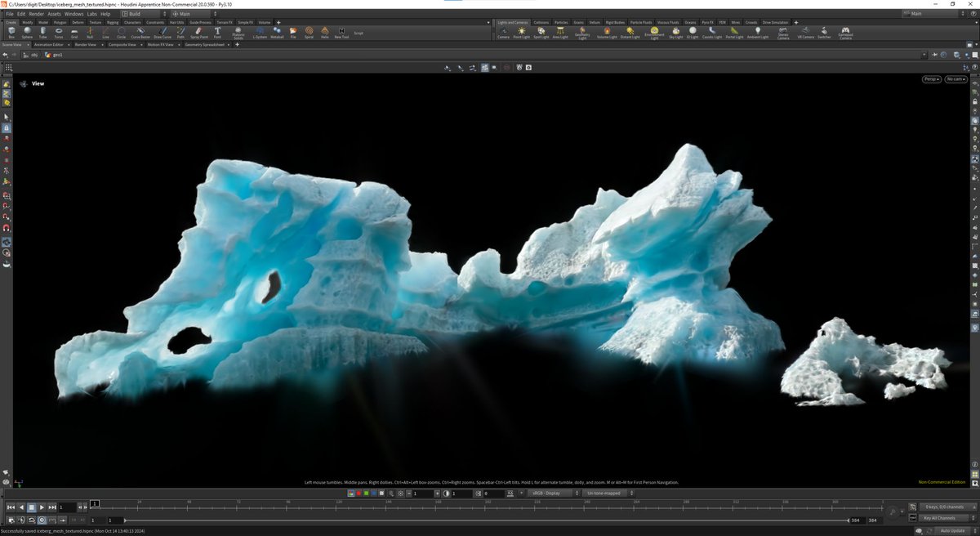Image resolution: width=980 pixels, height=536 pixels.
Task: Jump to the last frame
Action: click(x=52, y=507)
